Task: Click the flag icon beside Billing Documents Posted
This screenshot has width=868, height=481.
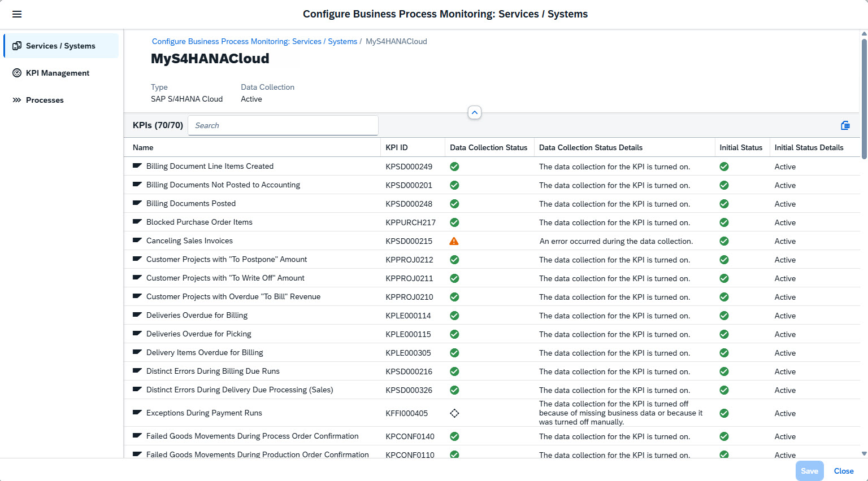Action: coord(137,203)
